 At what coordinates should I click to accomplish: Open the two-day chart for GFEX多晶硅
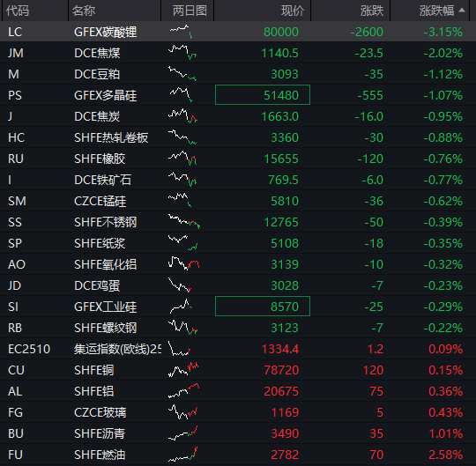click(182, 95)
